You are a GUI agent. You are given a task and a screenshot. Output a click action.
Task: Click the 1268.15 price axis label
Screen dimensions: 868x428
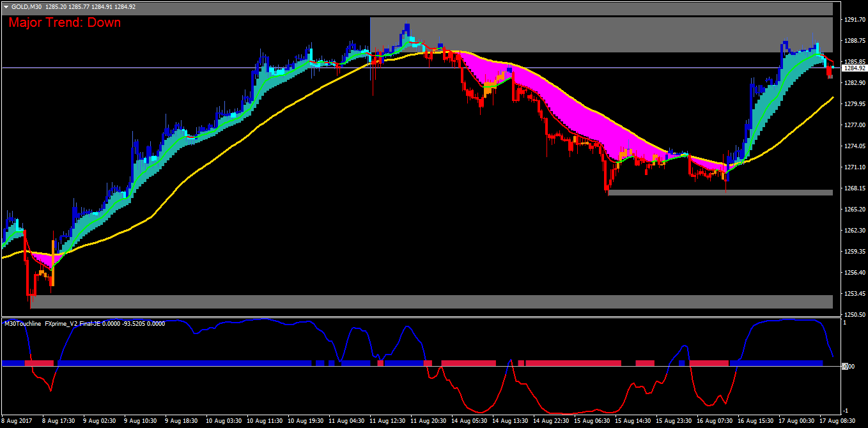(854, 188)
